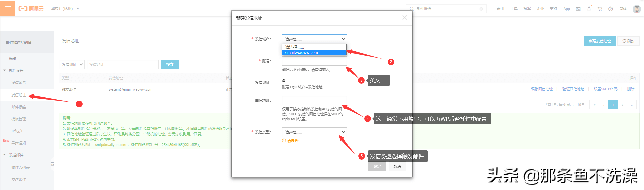644x190 pixels.
Task: Open 邮件标签 in the sidebar
Action: [18, 107]
